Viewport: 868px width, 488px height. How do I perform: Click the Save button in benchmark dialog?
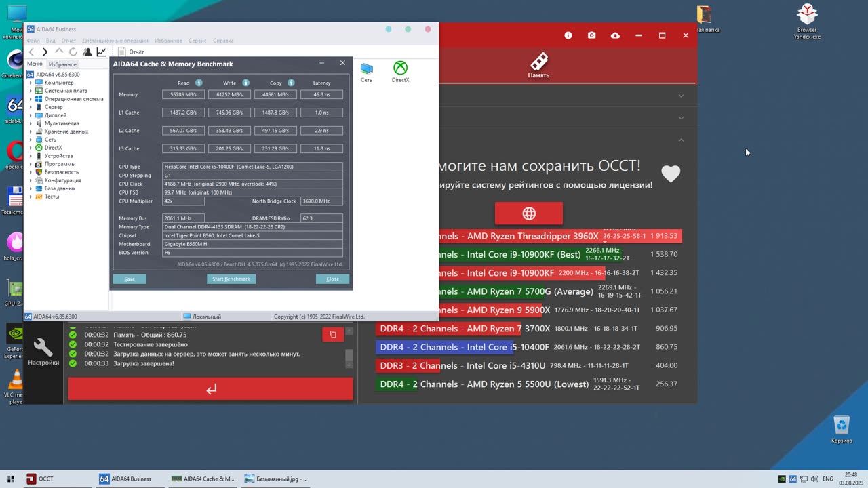click(130, 279)
